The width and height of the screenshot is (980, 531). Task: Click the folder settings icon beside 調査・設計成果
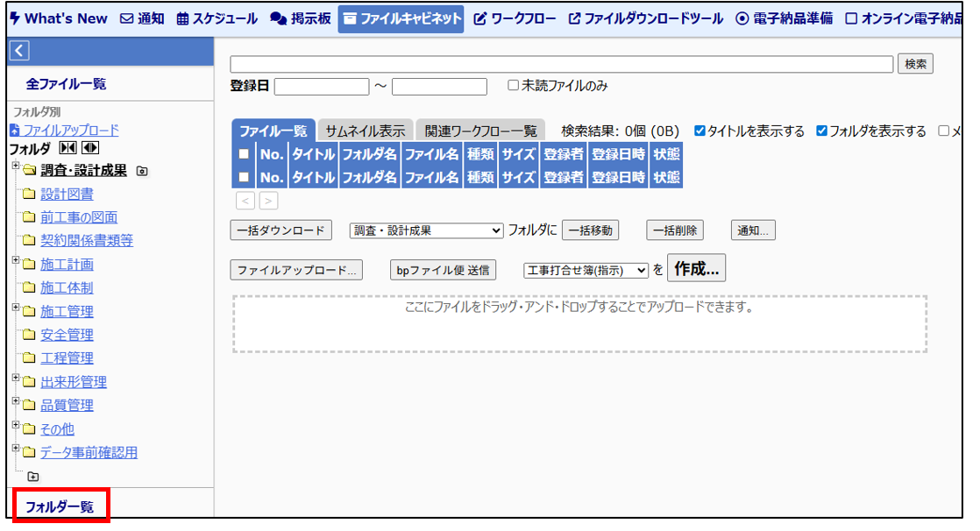click(143, 171)
